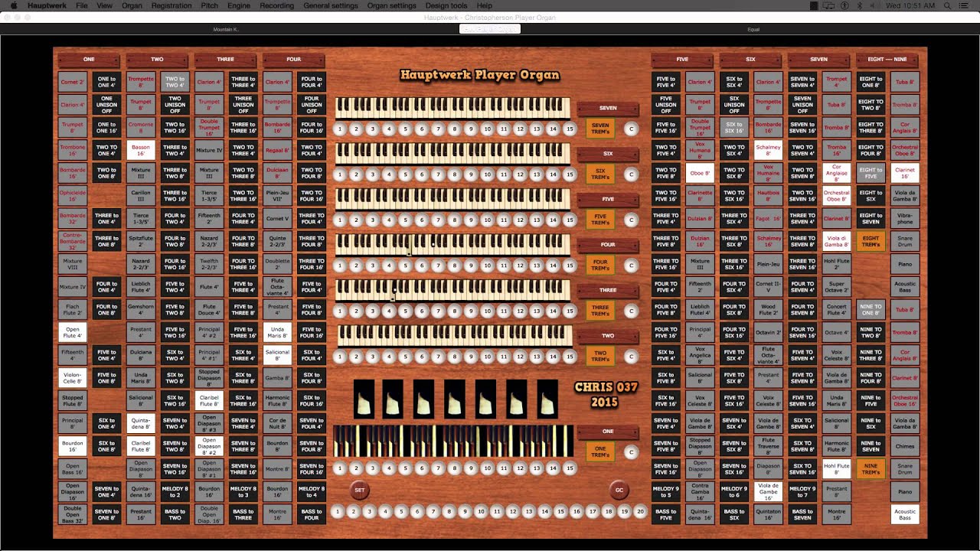Enable the Chimes stop
Image resolution: width=980 pixels, height=551 pixels.
(x=905, y=445)
